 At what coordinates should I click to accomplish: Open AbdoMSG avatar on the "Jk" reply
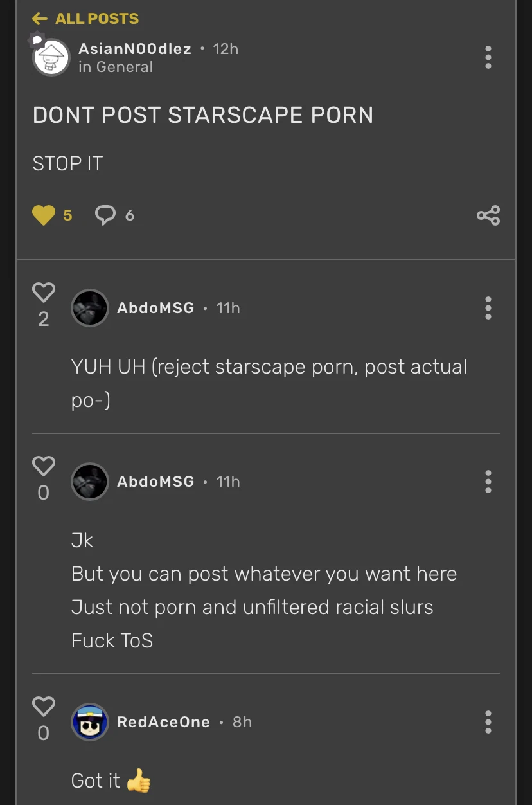pos(89,482)
